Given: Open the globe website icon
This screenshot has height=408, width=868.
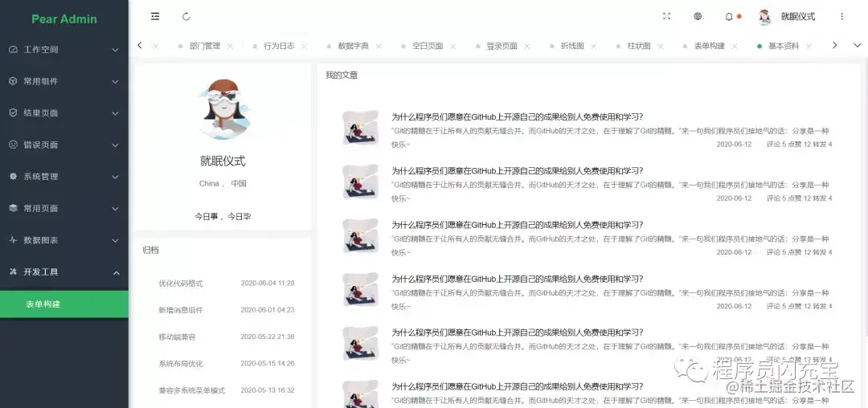Looking at the screenshot, I should (x=698, y=17).
